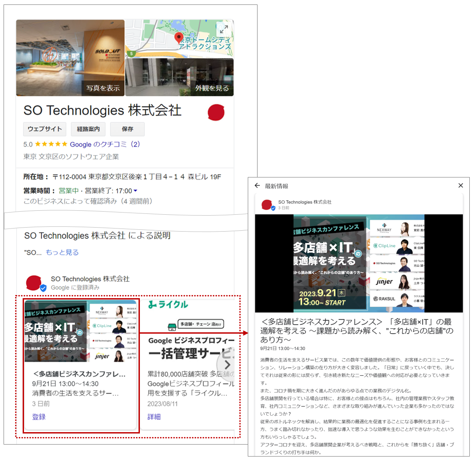Screen dimensions: 476x461
Task: Click the 経路案内 button
Action: [x=88, y=129]
